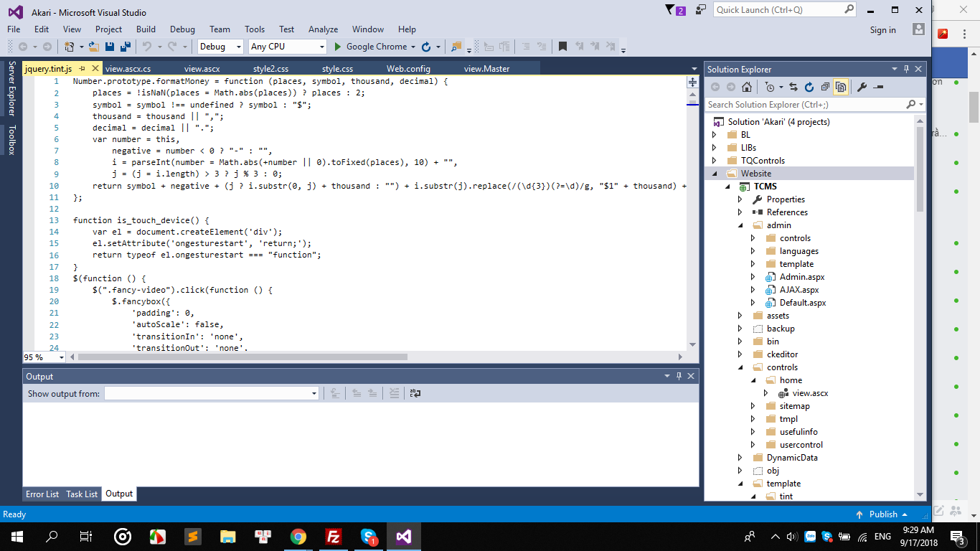This screenshot has height=551, width=980.
Task: Start debugging with the green play icon
Action: [339, 47]
